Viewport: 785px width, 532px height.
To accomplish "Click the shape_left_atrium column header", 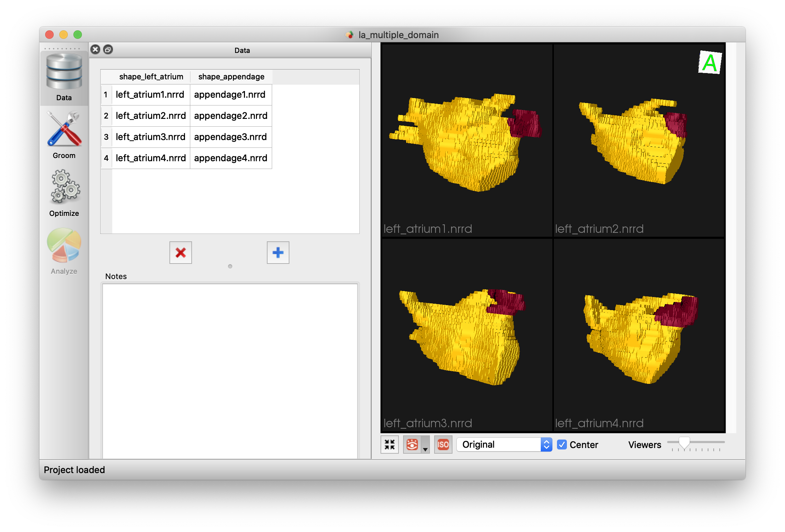I will click(151, 77).
